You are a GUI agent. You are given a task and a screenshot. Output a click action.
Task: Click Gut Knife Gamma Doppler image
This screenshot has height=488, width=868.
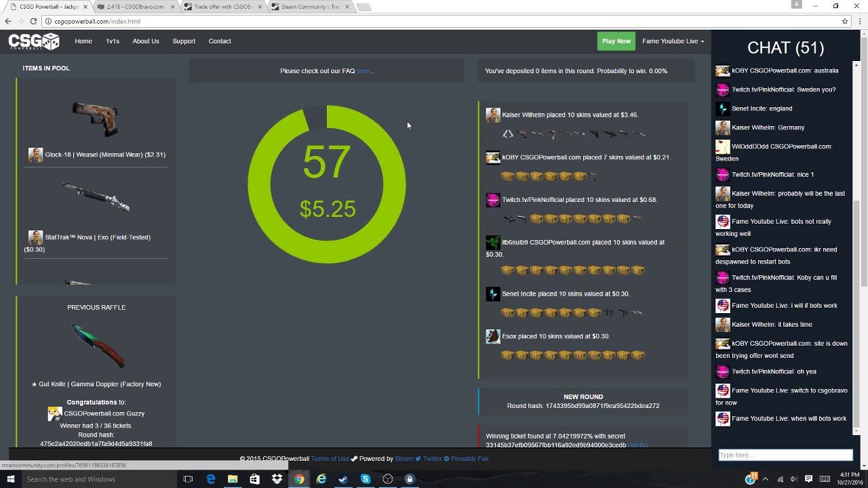click(97, 346)
